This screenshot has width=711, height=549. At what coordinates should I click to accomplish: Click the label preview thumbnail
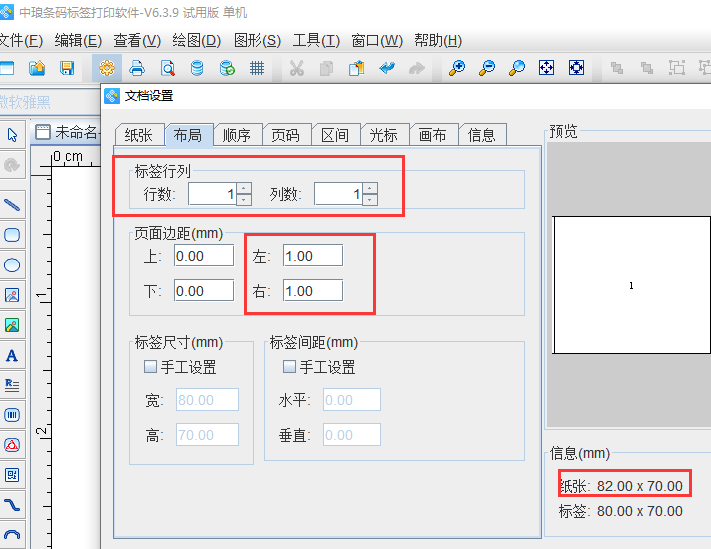pos(631,285)
